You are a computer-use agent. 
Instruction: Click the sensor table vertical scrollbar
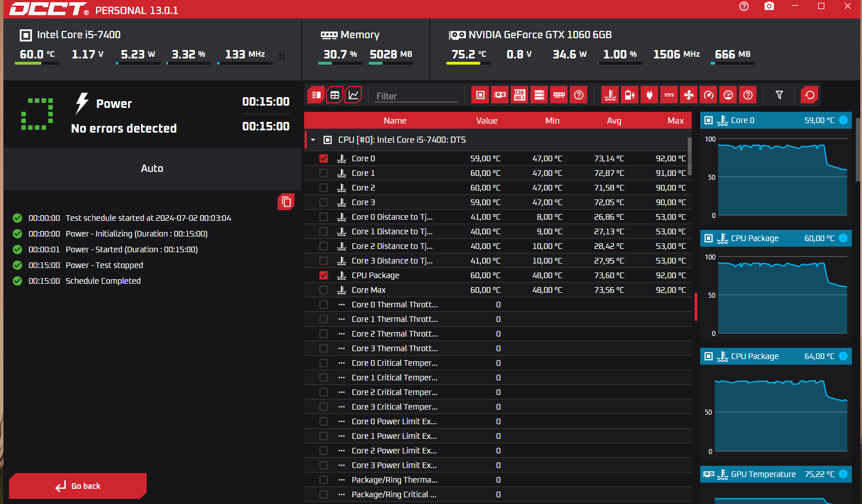pos(689,156)
